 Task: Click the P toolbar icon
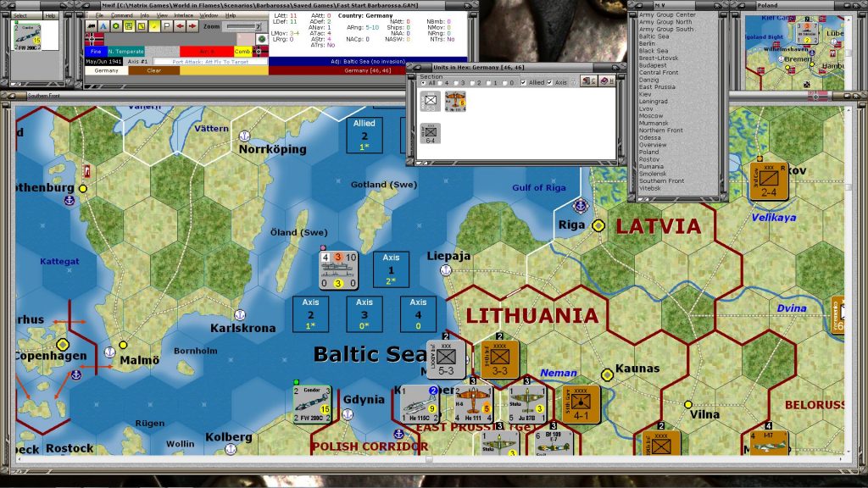click(x=167, y=26)
